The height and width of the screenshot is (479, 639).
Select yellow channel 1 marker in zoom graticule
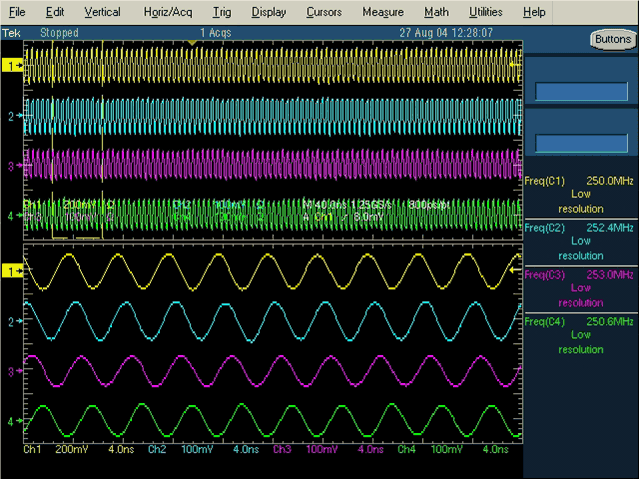[x=12, y=271]
